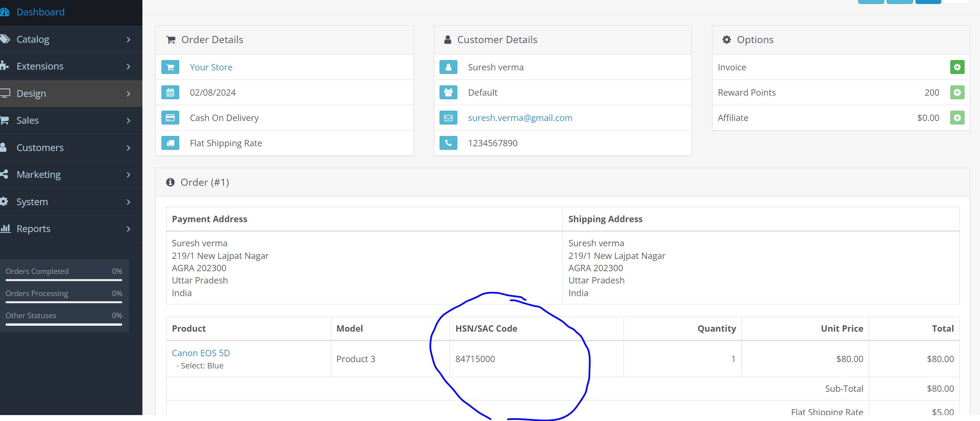Expand the Extensions menu chevron
Image resolution: width=980 pixels, height=421 pixels.
(128, 66)
